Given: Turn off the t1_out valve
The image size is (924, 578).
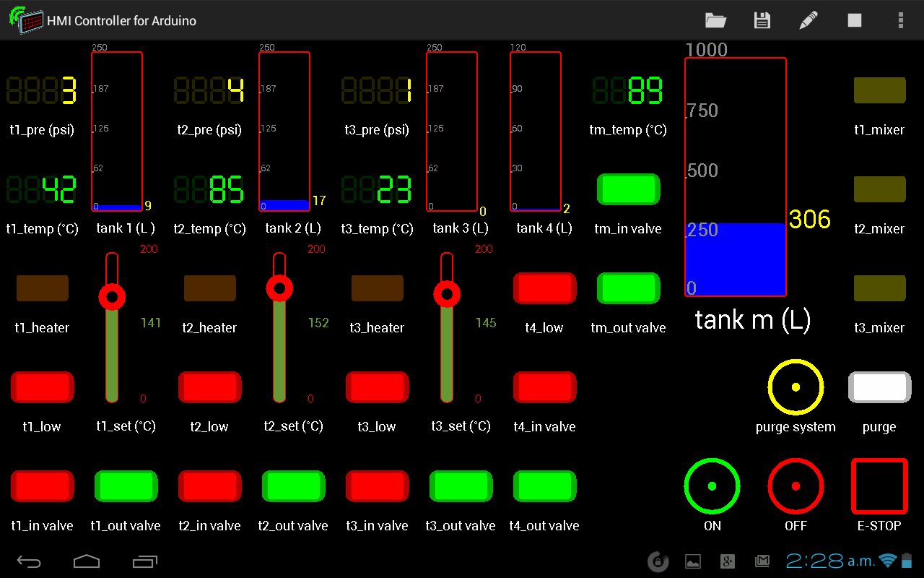Looking at the screenshot, I should coord(126,486).
